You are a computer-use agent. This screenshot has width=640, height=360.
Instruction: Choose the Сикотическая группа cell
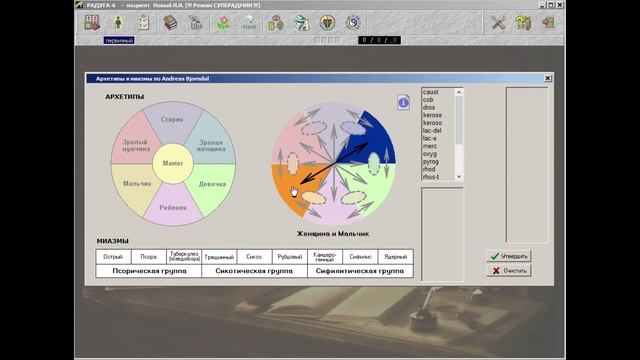(x=254, y=271)
